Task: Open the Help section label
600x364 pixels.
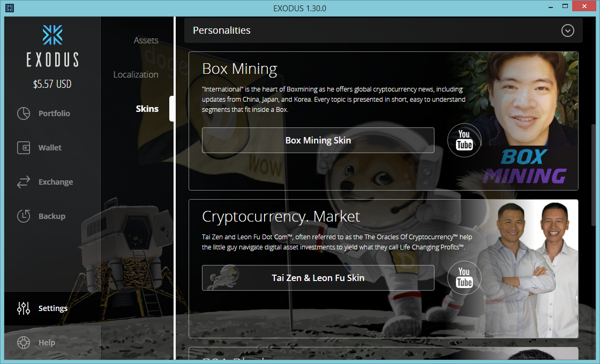Action: coord(47,343)
